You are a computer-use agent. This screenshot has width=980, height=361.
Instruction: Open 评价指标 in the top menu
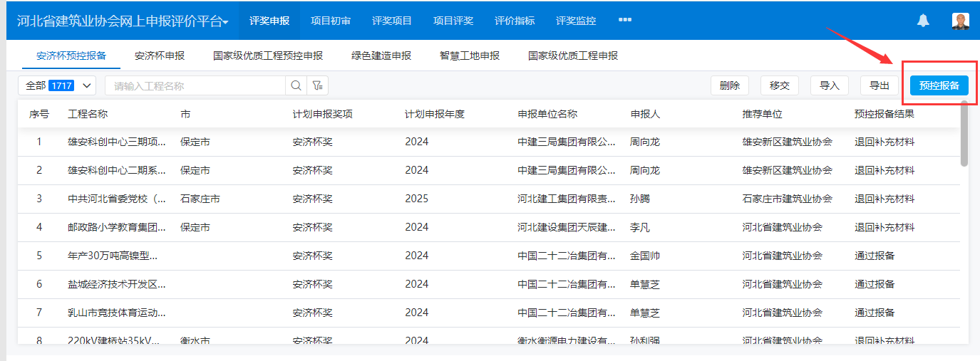[x=515, y=21]
